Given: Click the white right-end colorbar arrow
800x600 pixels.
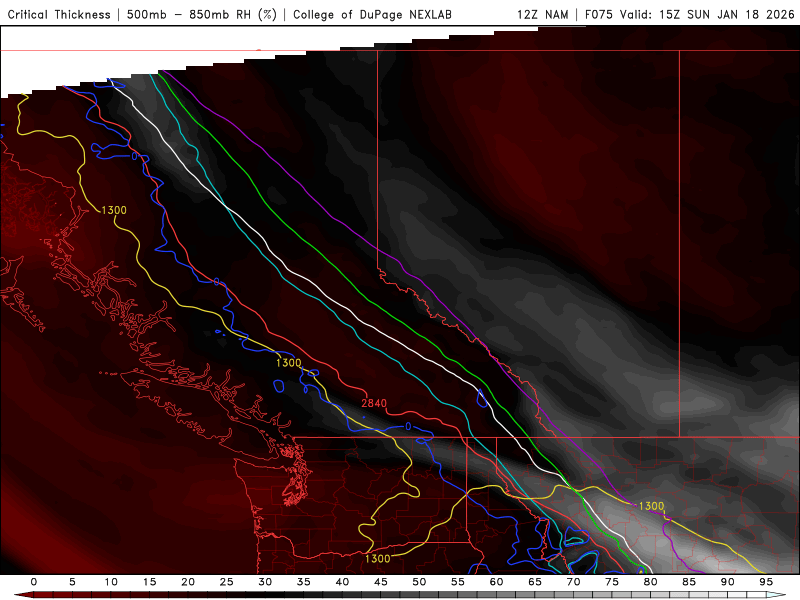Looking at the screenshot, I should 777,595.
